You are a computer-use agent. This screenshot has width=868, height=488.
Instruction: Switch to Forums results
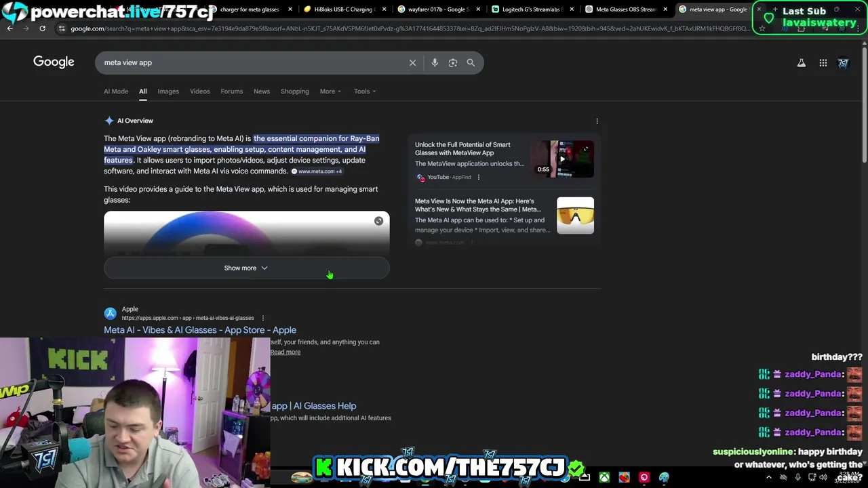(231, 91)
